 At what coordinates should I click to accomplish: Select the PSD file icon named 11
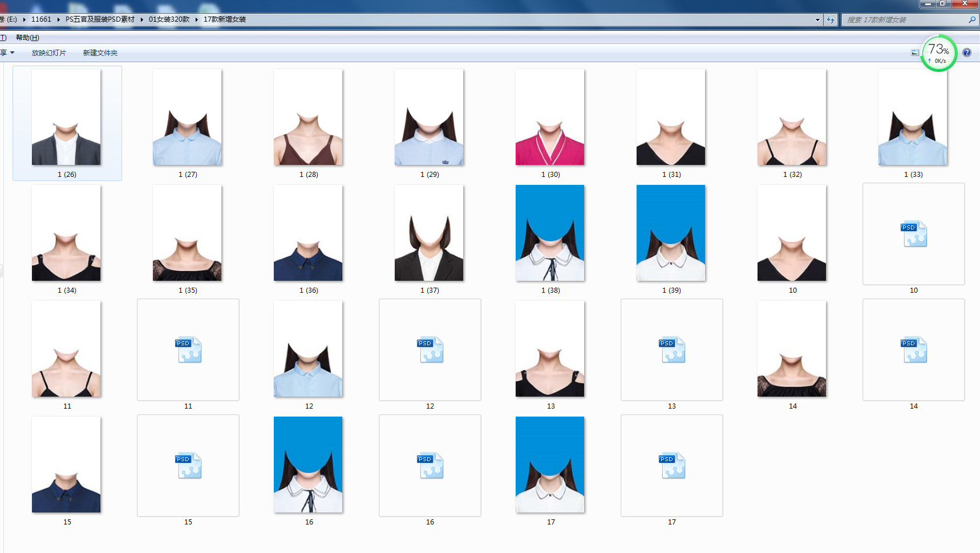coord(188,350)
